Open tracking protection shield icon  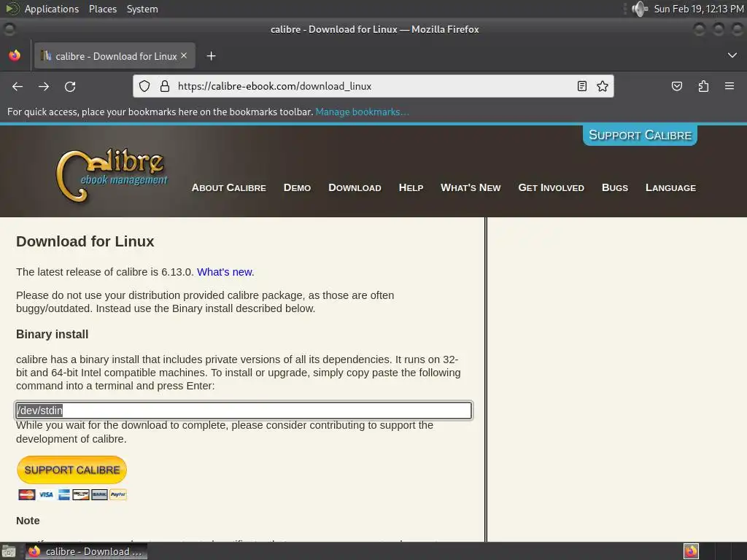[x=144, y=86]
